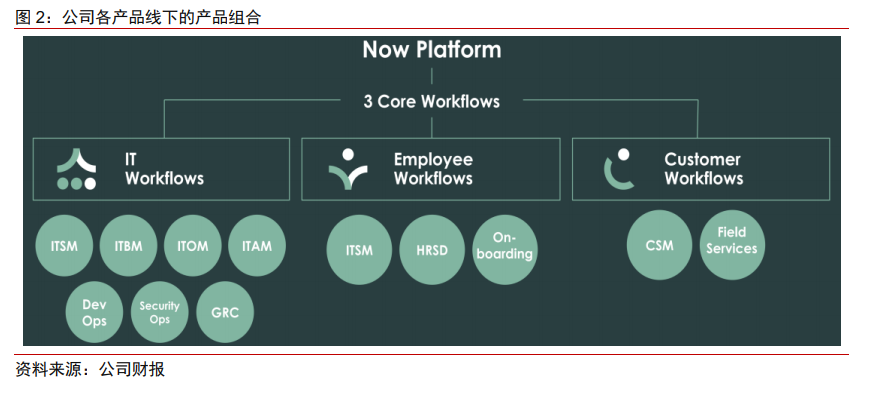Click the IT Workflows logo icon
This screenshot has width=875, height=402.
coord(76,169)
